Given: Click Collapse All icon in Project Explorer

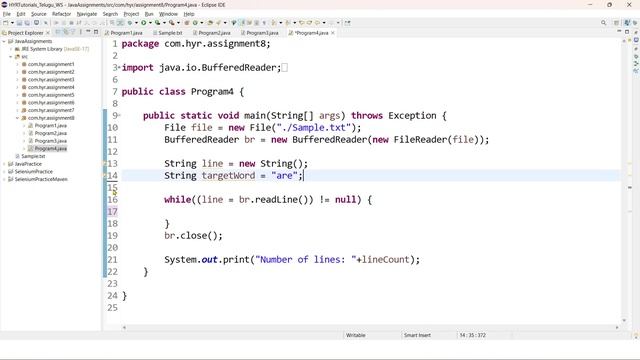Looking at the screenshot, I should (58, 32).
